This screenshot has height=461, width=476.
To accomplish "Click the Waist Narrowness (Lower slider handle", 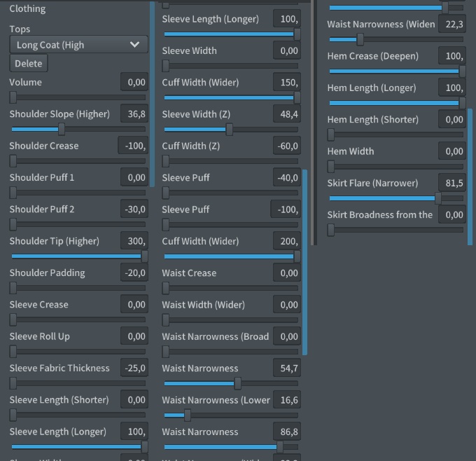I will [x=188, y=415].
